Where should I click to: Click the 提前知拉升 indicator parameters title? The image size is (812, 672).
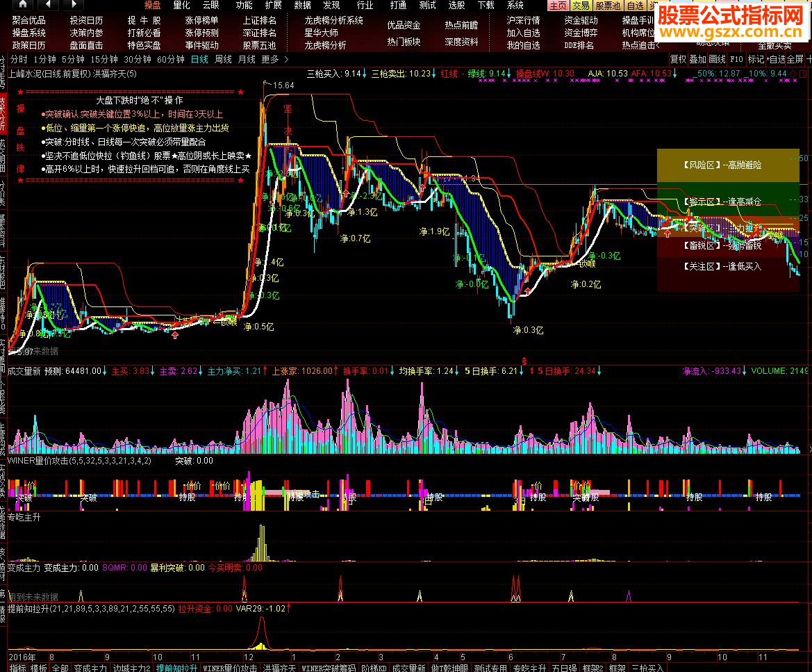(x=91, y=609)
